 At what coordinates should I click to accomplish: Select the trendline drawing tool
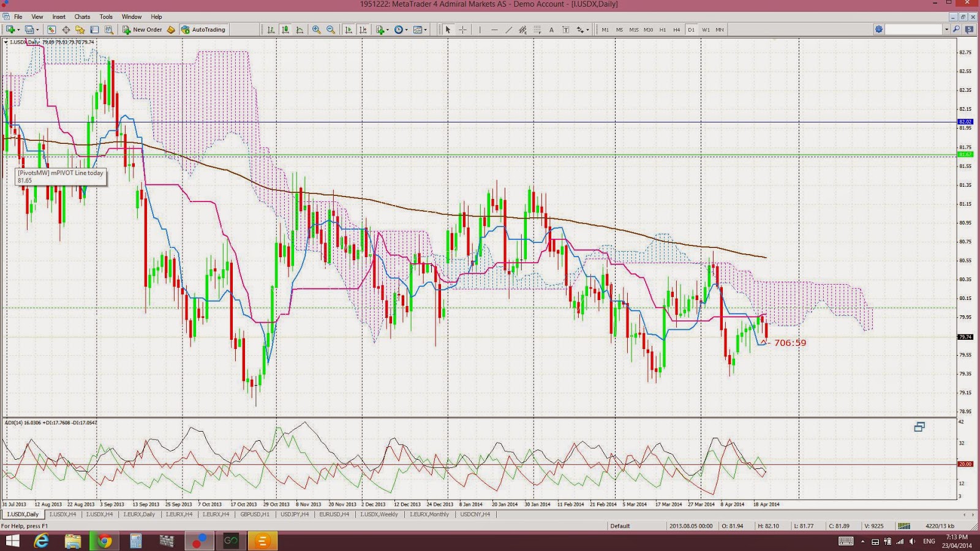coord(508,29)
